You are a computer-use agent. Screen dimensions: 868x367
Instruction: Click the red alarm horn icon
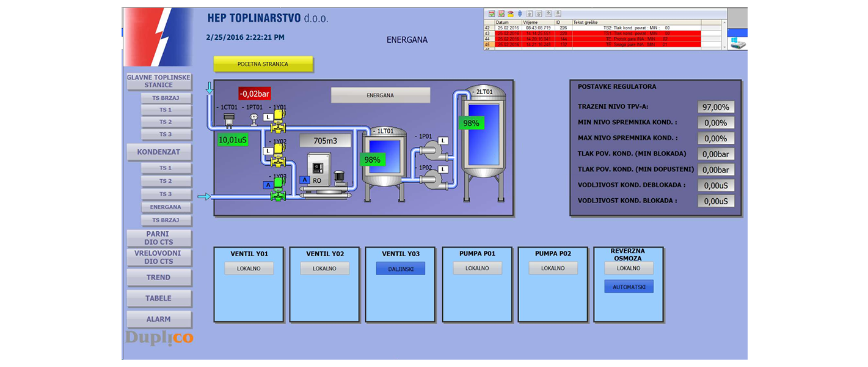tap(511, 13)
